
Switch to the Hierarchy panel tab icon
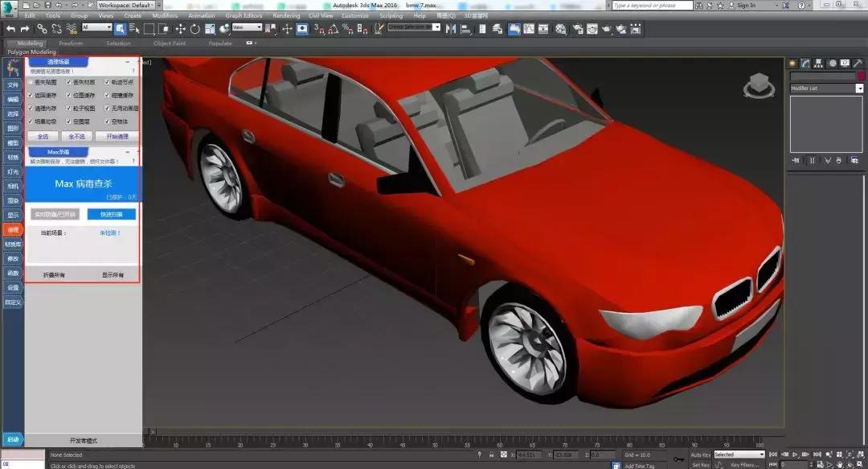[818, 63]
